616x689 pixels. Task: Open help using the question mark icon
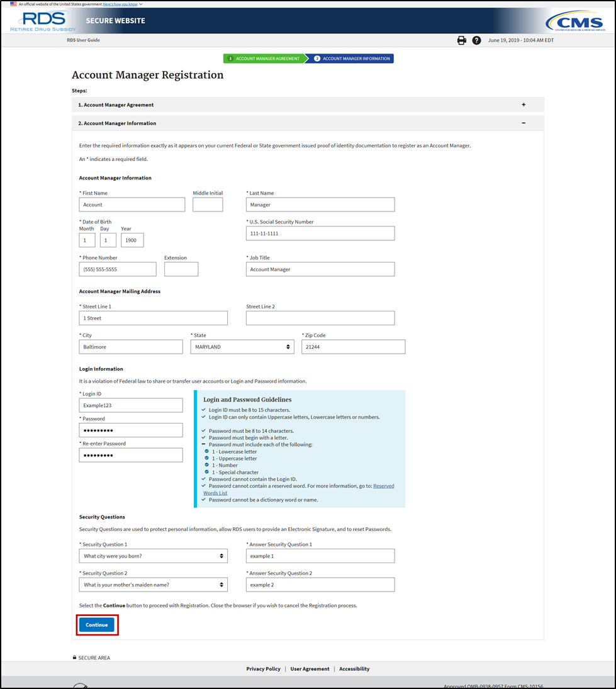click(x=476, y=40)
